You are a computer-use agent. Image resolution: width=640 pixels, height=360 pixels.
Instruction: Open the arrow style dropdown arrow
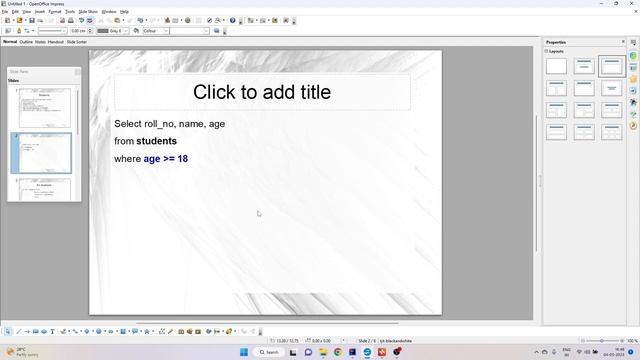pyautogui.click(x=33, y=31)
